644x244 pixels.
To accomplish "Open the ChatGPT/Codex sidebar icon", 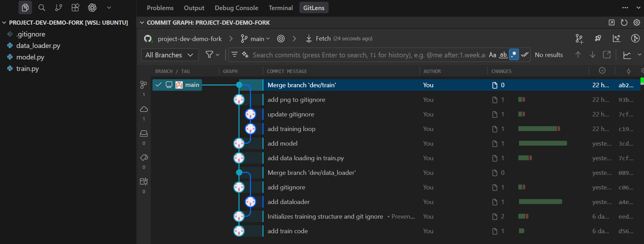I will pyautogui.click(x=92, y=8).
